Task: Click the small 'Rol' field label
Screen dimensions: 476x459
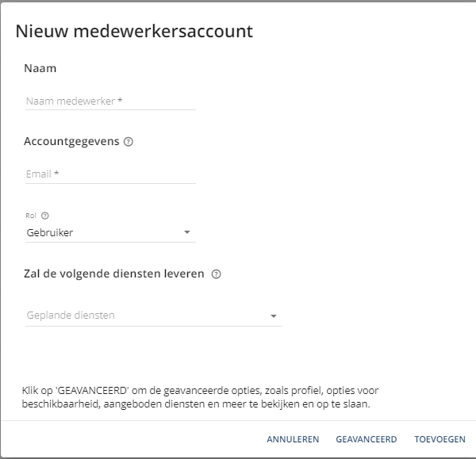Action: coord(31,216)
